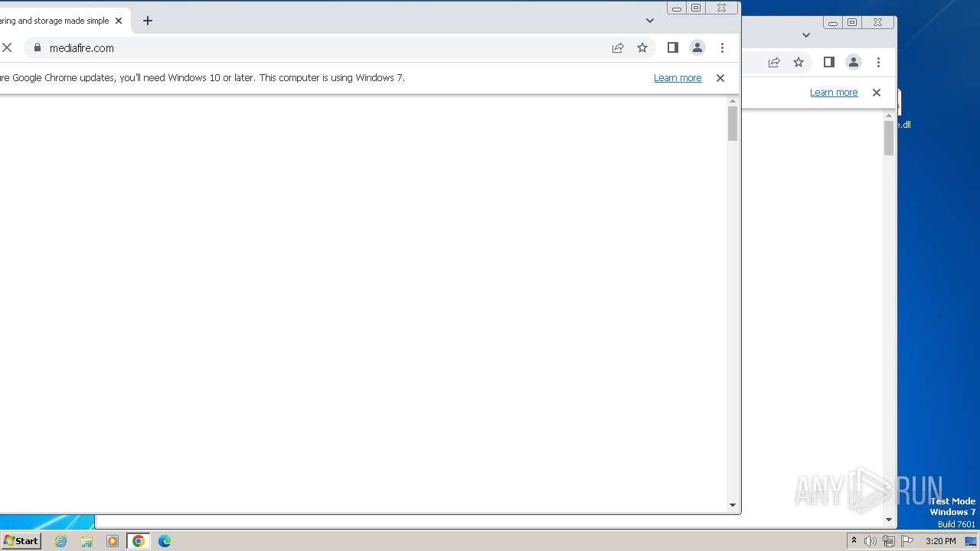This screenshot has height=551, width=980.
Task: Bookmark the mediafire.com page with the star
Action: pos(642,47)
